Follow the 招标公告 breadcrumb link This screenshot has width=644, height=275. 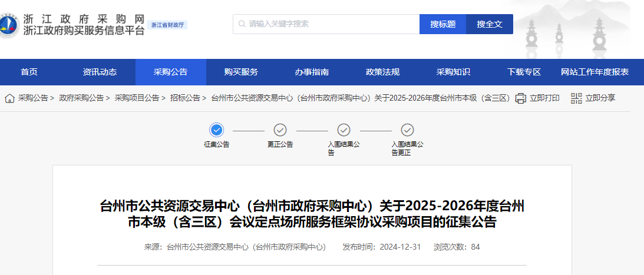point(185,98)
